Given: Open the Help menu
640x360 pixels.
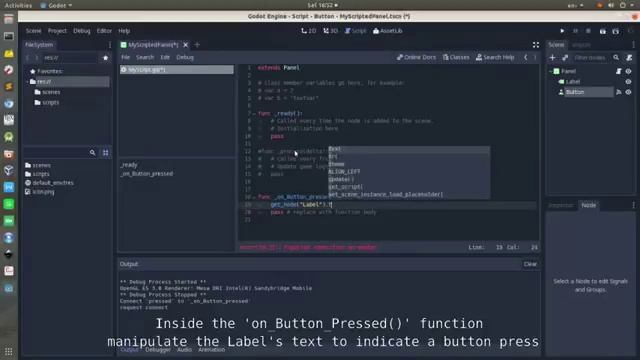Looking at the screenshot, I should pyautogui.click(x=124, y=31).
